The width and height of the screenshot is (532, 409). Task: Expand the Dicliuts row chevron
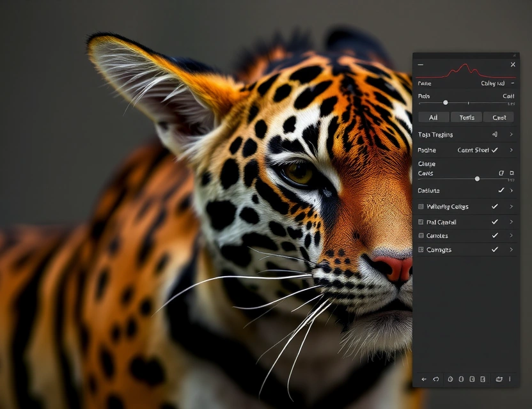coord(511,190)
